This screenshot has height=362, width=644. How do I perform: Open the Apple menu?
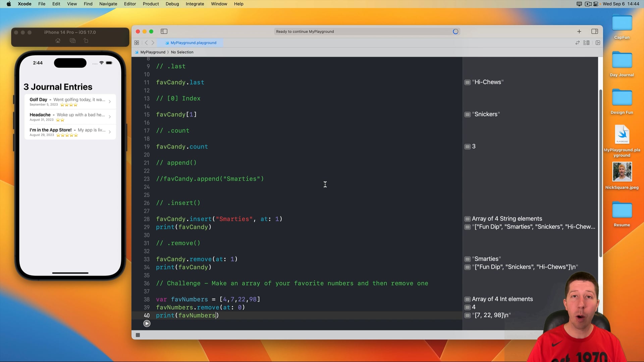[9, 4]
